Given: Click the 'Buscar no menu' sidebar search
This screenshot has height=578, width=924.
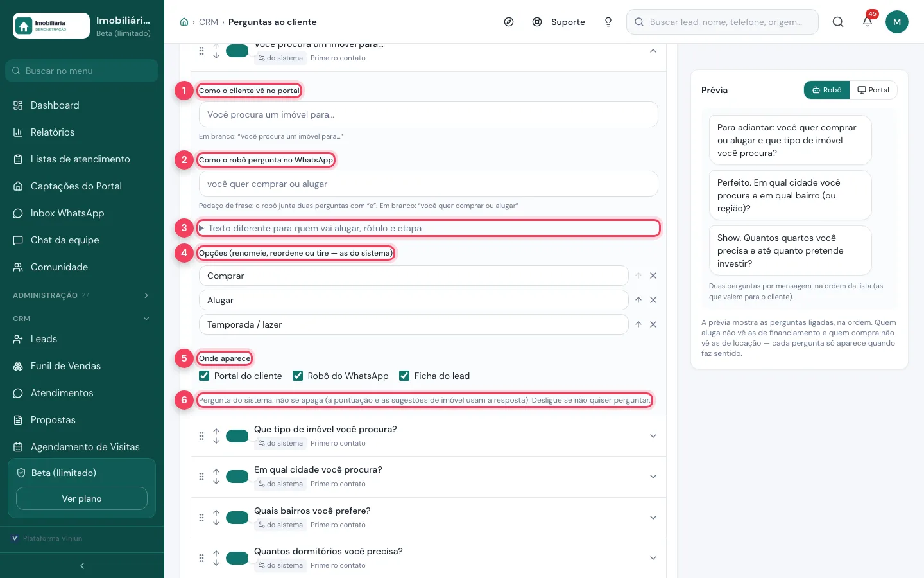Looking at the screenshot, I should [x=81, y=71].
